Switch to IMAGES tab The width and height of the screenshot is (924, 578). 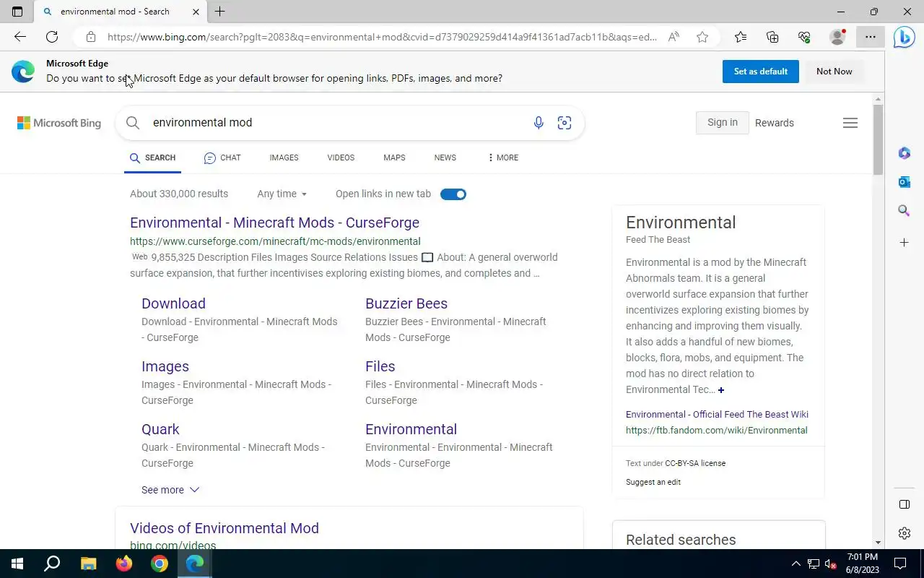coord(284,158)
